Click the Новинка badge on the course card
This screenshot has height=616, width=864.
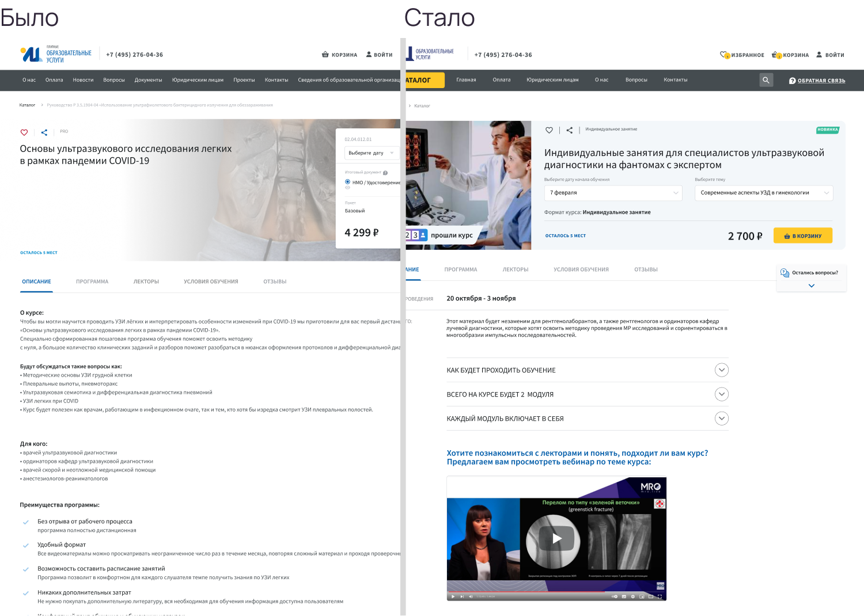tap(828, 130)
